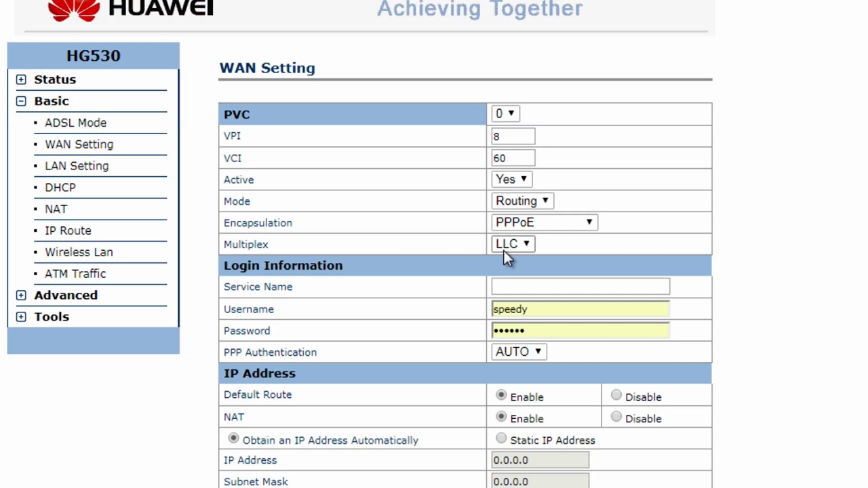Click the Multiplex row label
This screenshot has width=868, height=488.
click(x=246, y=245)
